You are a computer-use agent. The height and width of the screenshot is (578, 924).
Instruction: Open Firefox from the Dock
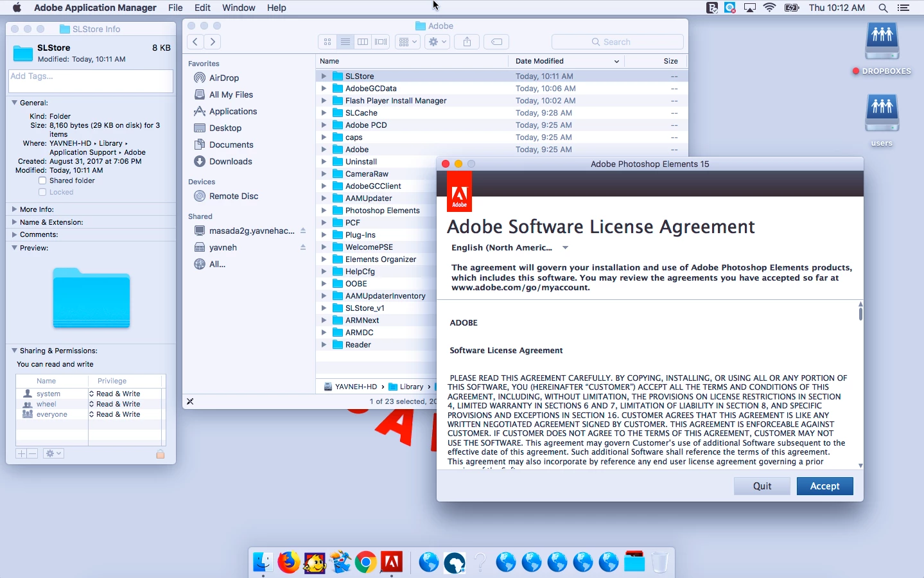tap(289, 563)
